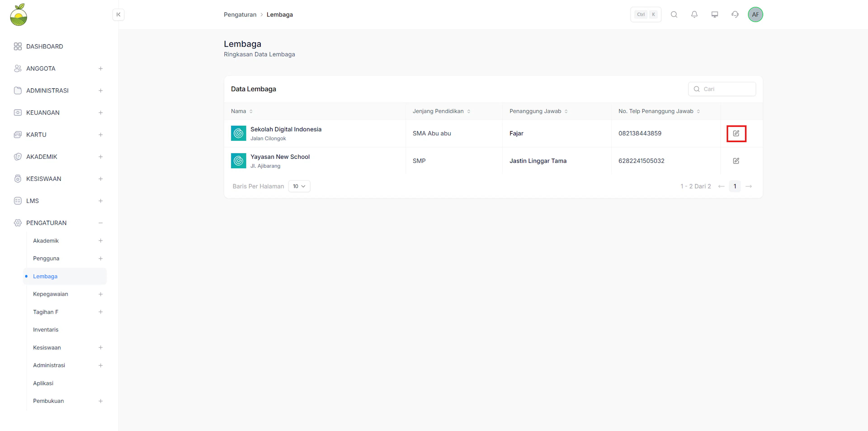Screen dimensions: 868x431
Task: Click the Kartu card icon
Action: (18, 135)
